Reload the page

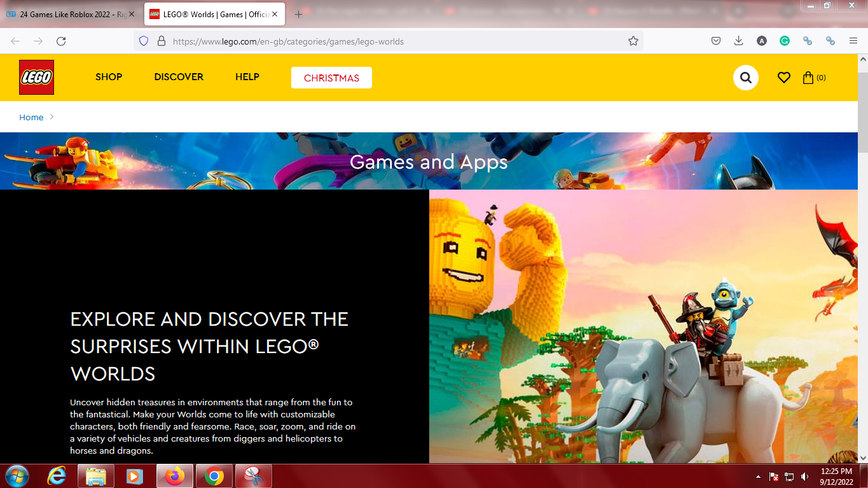coord(61,41)
